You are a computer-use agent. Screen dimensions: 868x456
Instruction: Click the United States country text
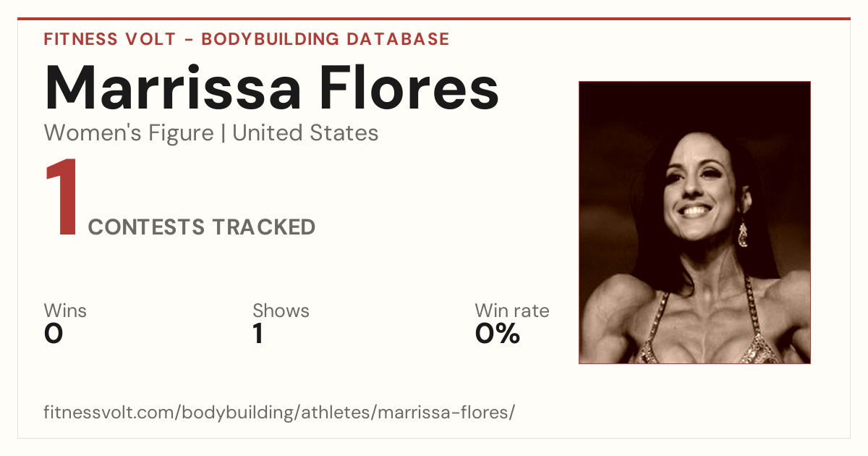click(x=305, y=133)
